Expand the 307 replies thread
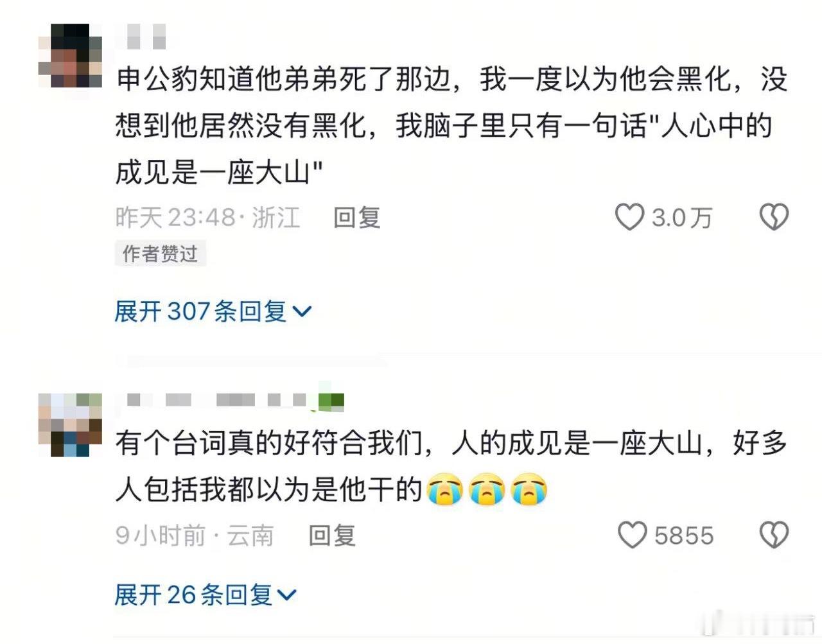The height and width of the screenshot is (644, 822). tap(213, 311)
